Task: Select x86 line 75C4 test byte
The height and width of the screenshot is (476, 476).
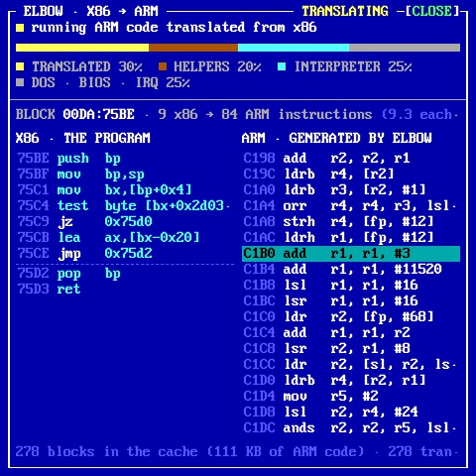Action: pos(125,205)
